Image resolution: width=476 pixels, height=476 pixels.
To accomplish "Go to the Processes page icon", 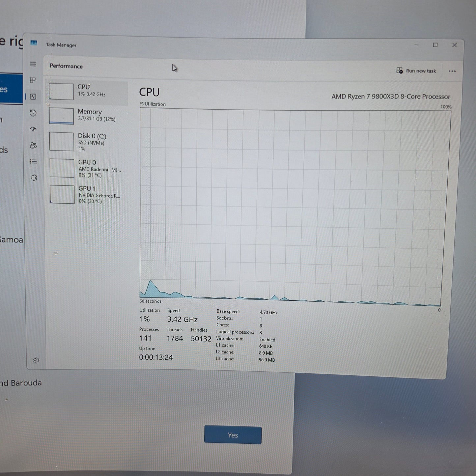I will coord(33,80).
